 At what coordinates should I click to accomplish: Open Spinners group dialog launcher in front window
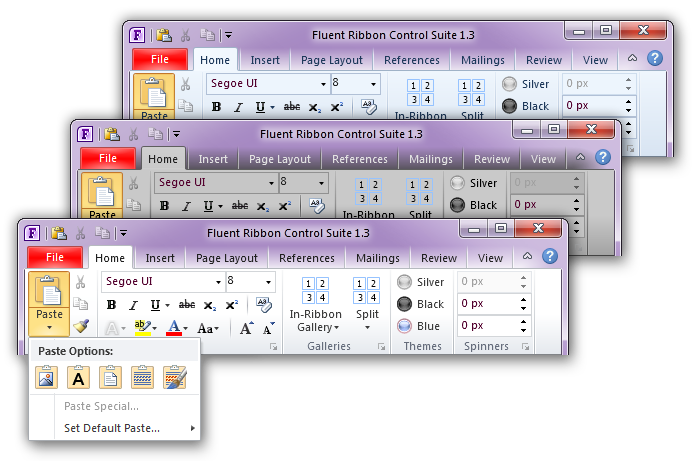pyautogui.click(x=525, y=347)
